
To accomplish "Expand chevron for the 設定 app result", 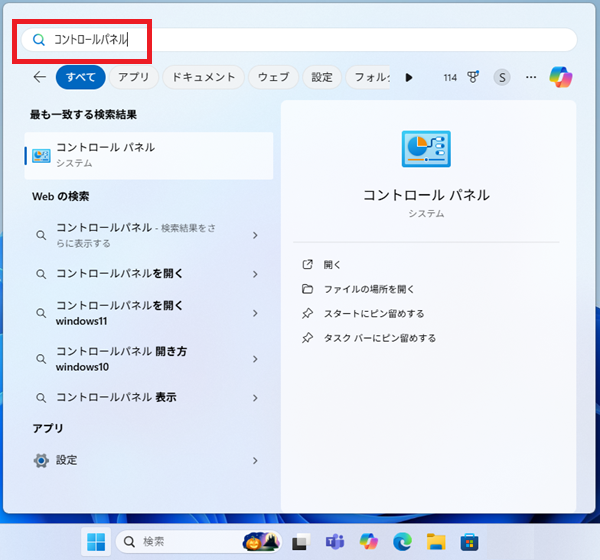I will pos(255,460).
